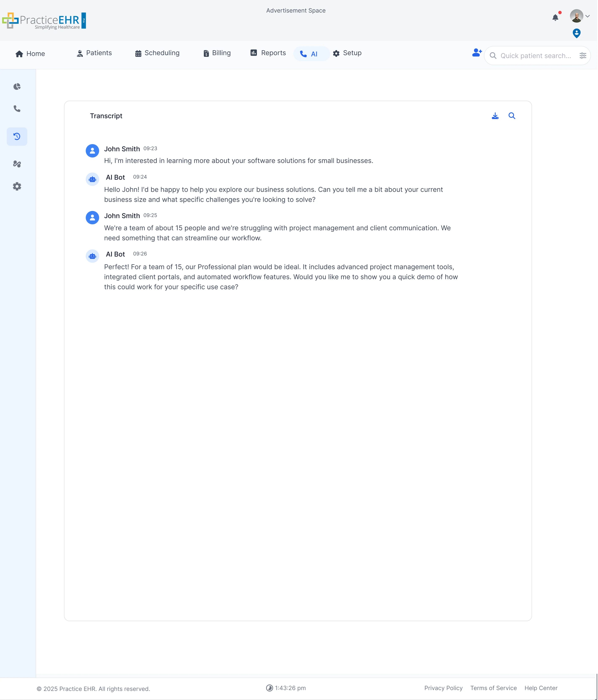
Task: Switch to the Reports section
Action: coord(268,53)
